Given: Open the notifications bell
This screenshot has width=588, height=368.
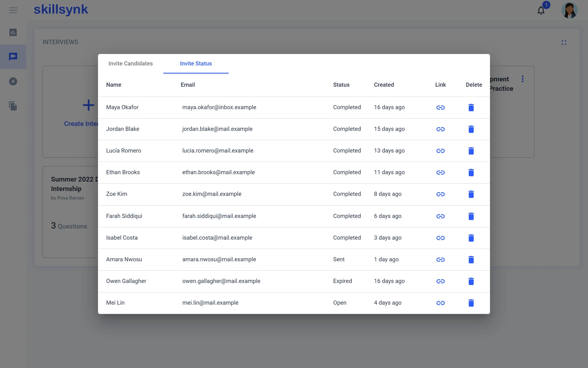Looking at the screenshot, I should tap(541, 10).
